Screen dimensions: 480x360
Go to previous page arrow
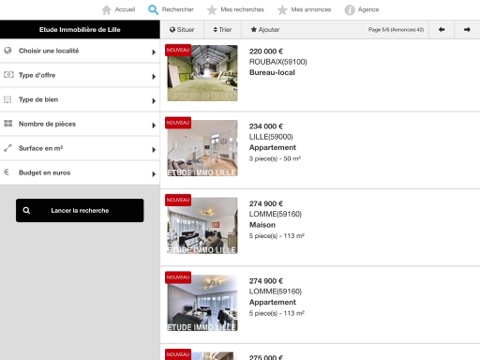[x=442, y=29]
